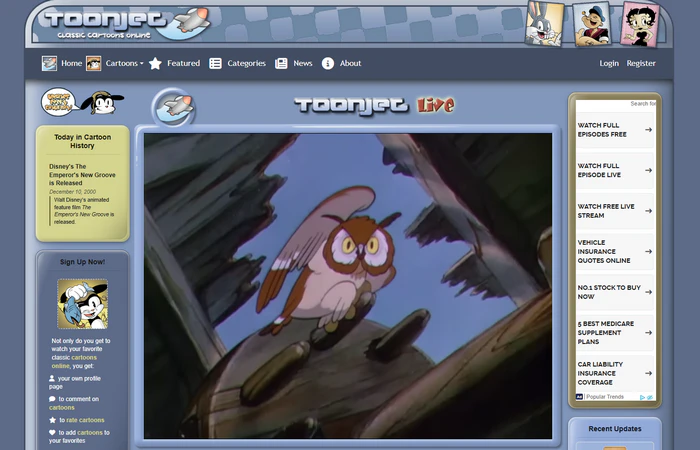Click the Popeye header picture
700x450 pixels.
[592, 24]
